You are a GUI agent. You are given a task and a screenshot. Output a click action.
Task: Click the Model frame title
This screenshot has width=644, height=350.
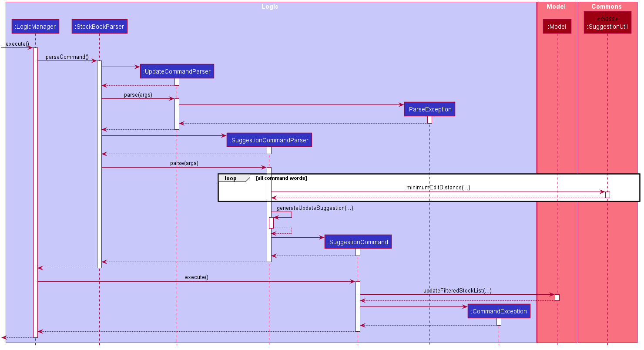click(x=556, y=7)
